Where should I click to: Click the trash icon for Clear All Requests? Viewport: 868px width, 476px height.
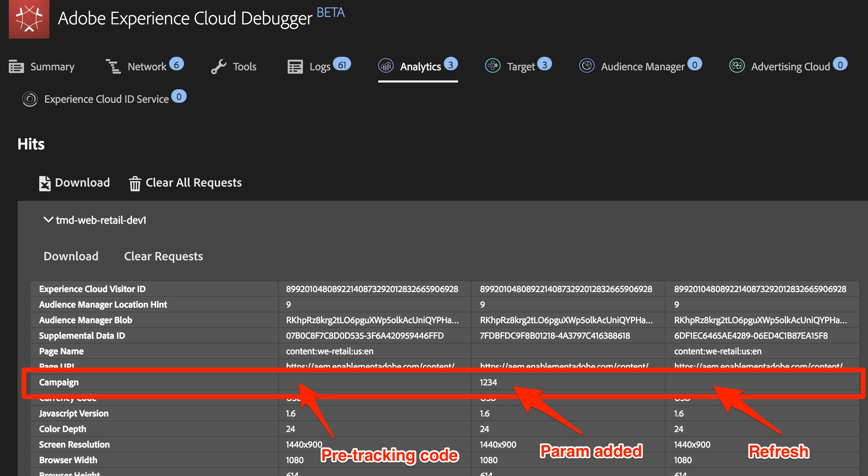click(135, 184)
